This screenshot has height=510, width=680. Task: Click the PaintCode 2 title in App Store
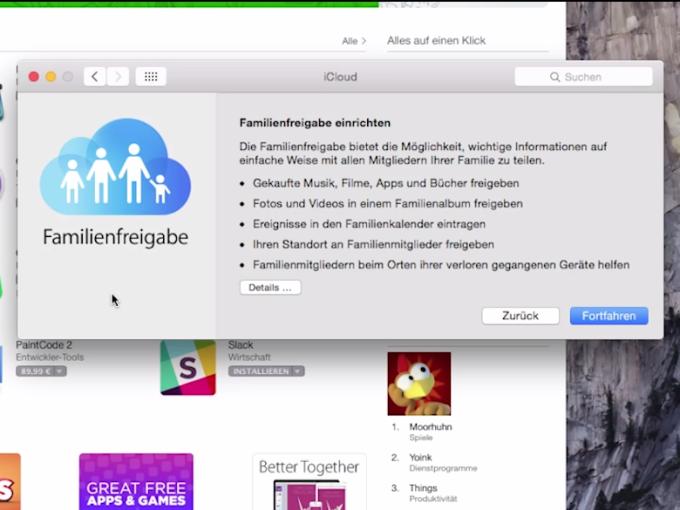click(44, 345)
